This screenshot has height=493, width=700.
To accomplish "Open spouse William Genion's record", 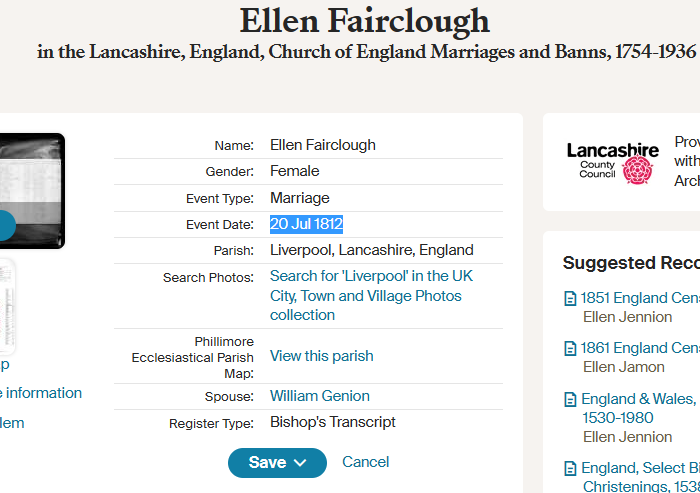I will [320, 396].
